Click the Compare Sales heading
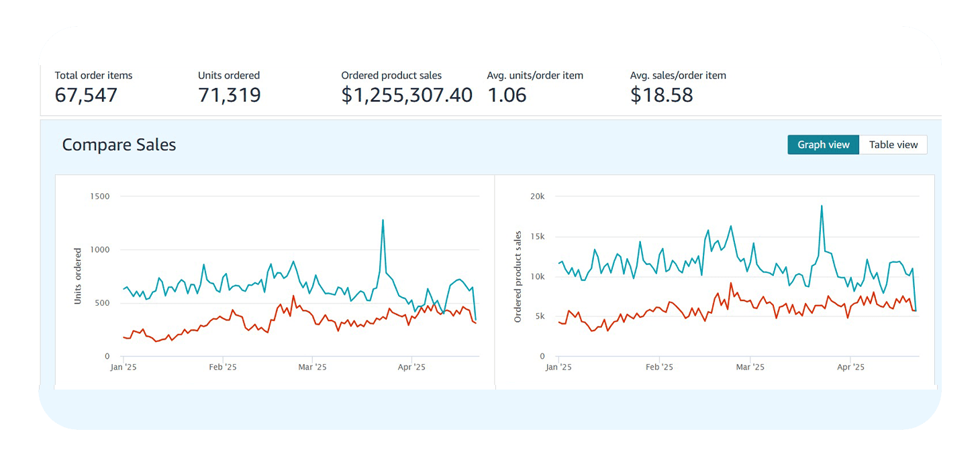Image resolution: width=980 pixels, height=456 pixels. (119, 144)
